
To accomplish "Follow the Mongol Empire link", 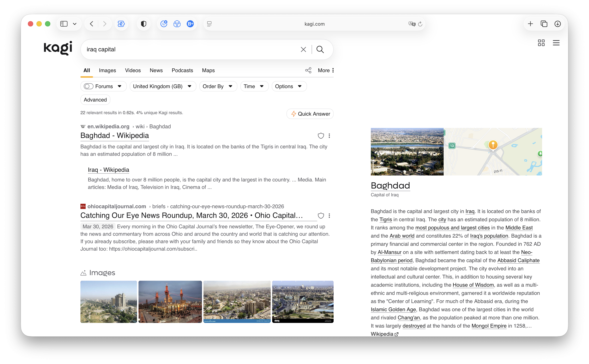I will [x=489, y=326].
